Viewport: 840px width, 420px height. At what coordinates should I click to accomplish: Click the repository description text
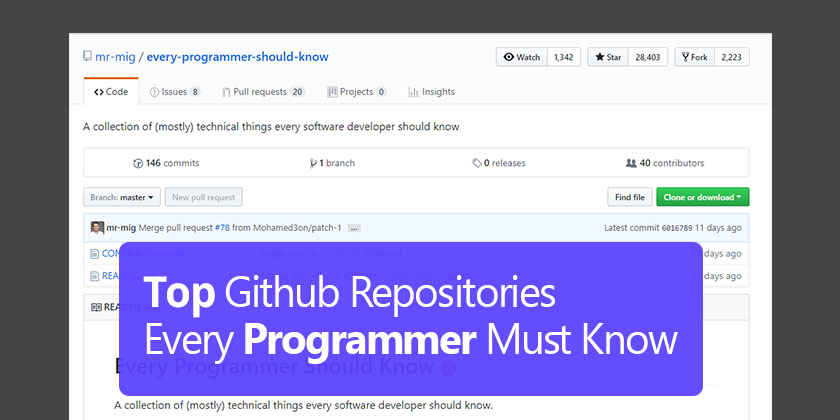point(271,127)
